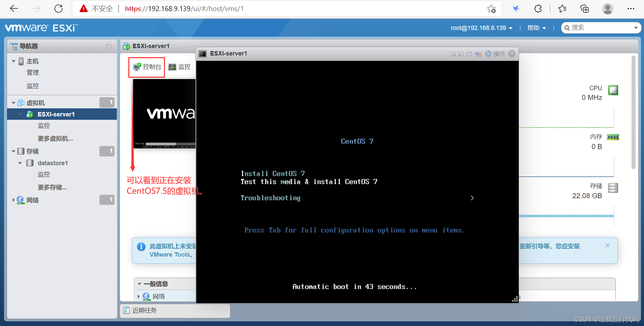The image size is (644, 326).
Task: Maximize the console with the full-window icon
Action: 469,54
